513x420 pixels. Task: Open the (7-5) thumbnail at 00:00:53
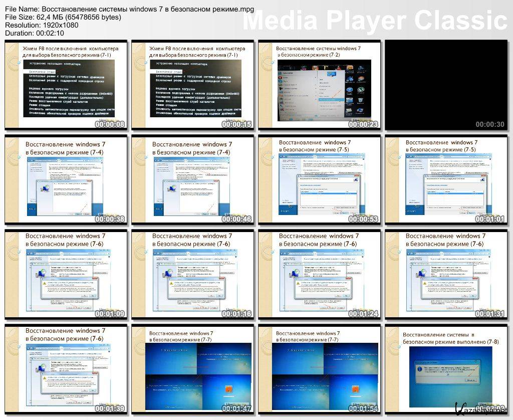tap(320, 179)
